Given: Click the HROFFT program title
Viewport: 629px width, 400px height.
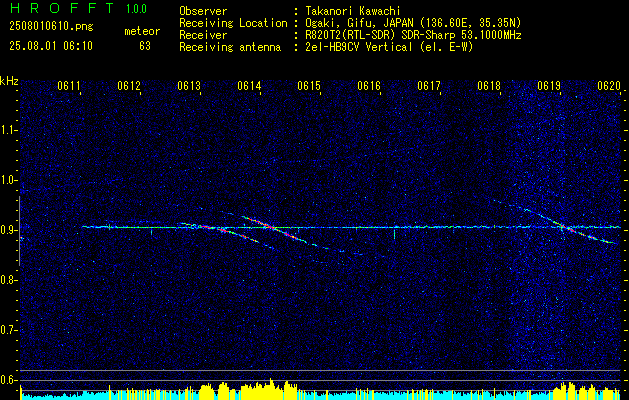Looking at the screenshot, I should tap(63, 8).
